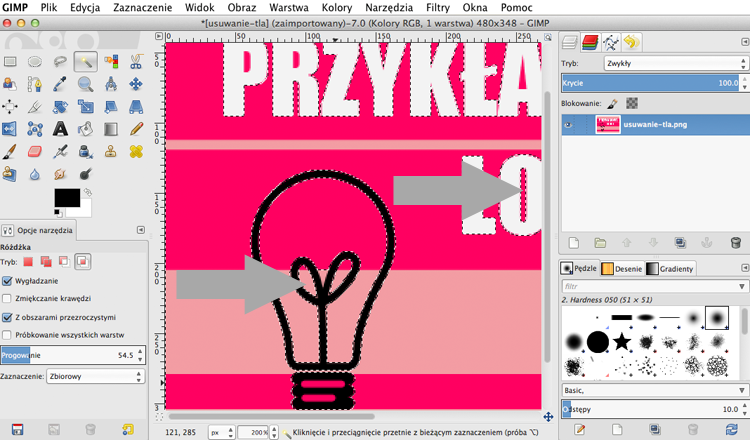Image resolution: width=750 pixels, height=440 pixels.
Task: Select the Fuzzy Select magic wand tool
Action: pyautogui.click(x=86, y=61)
